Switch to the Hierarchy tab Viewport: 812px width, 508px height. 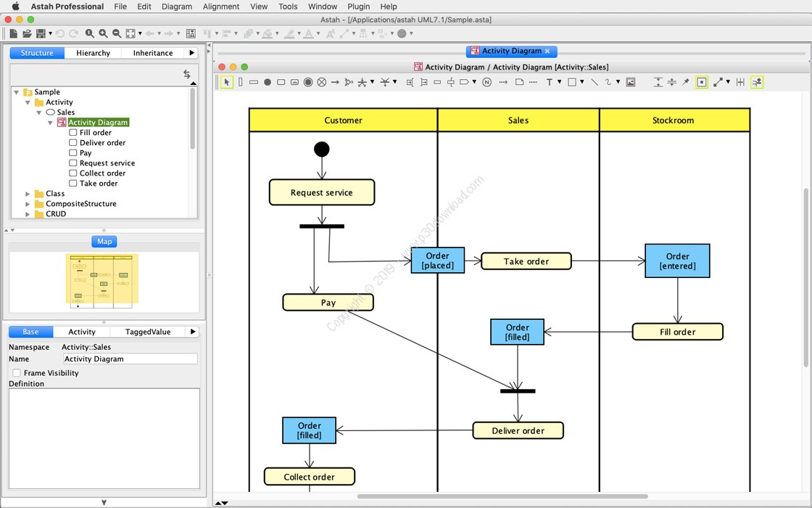pos(94,53)
